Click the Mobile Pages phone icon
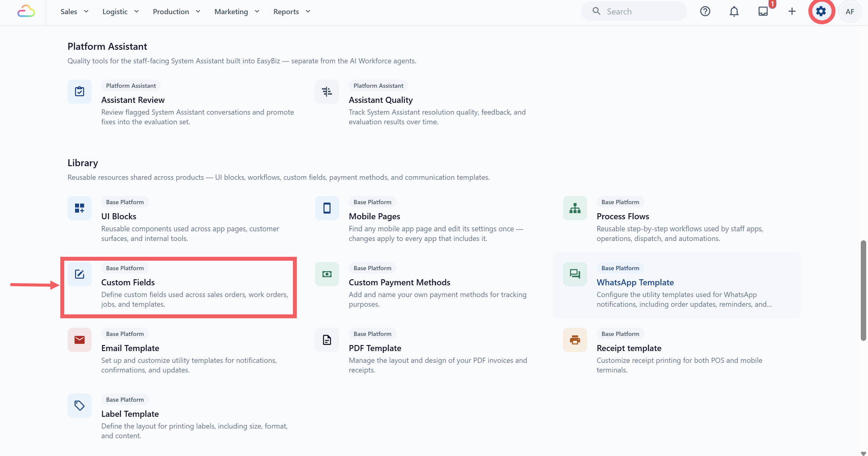 [x=327, y=208]
